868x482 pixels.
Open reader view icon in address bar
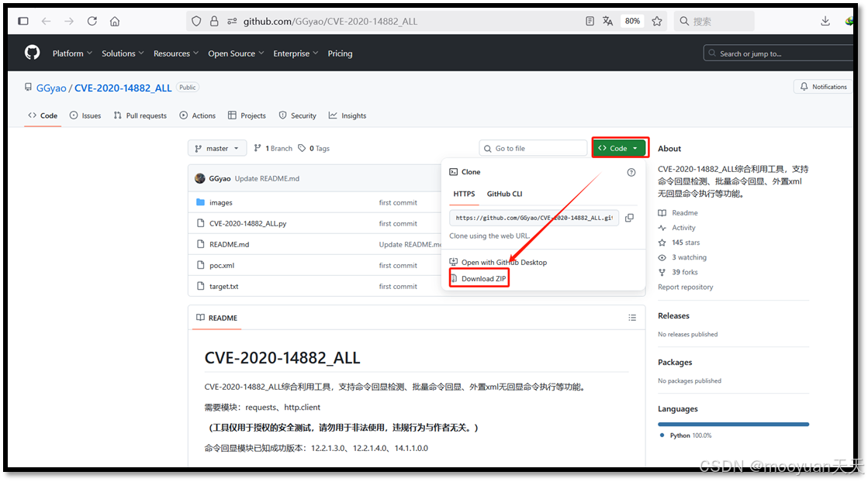[x=590, y=21]
